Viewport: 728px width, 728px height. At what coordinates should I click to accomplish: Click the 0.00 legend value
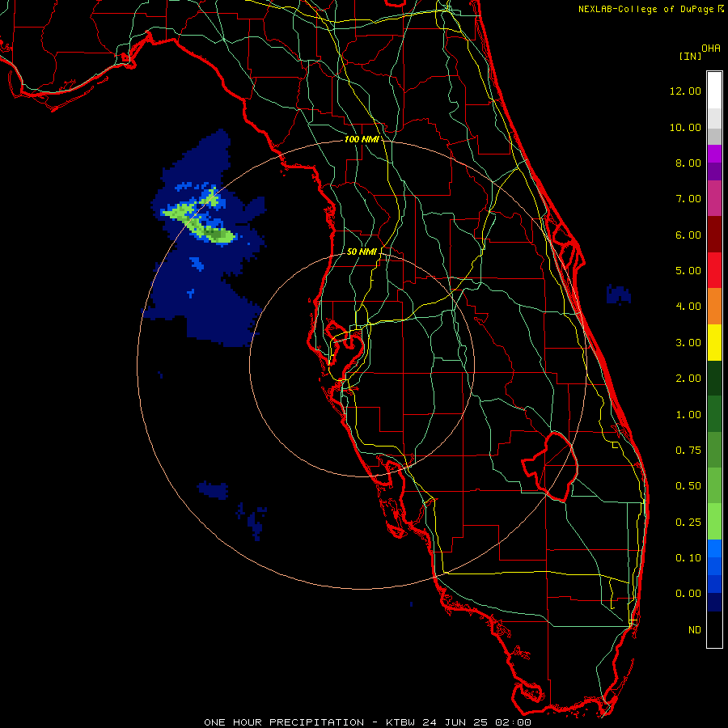pyautogui.click(x=688, y=594)
